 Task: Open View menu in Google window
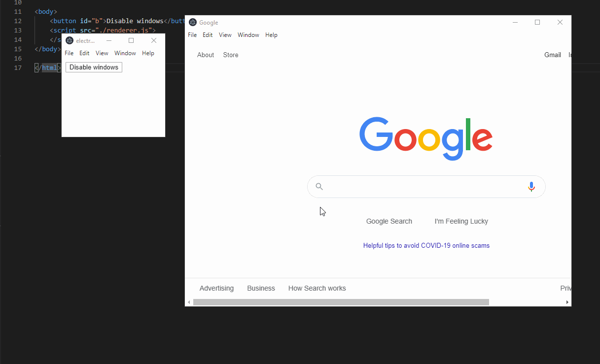click(225, 35)
